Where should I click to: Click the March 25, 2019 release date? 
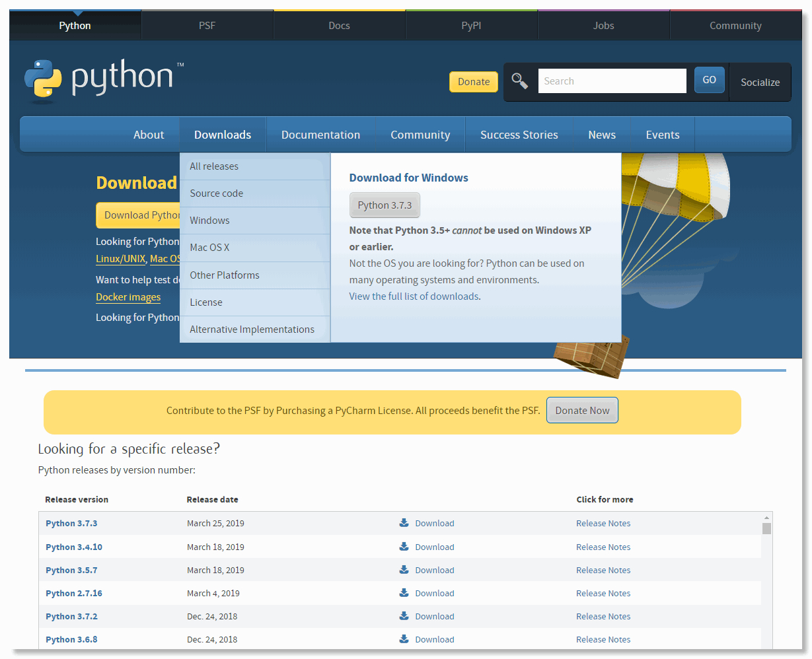pos(215,523)
